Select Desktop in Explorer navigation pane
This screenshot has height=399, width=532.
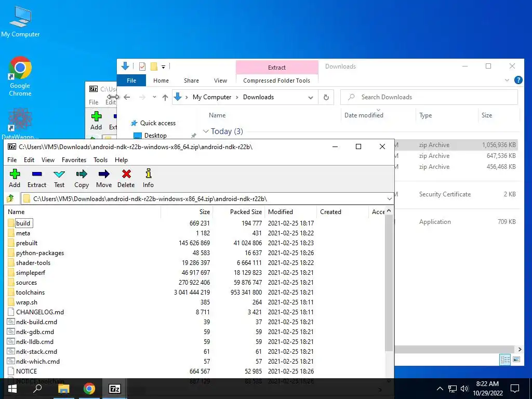[x=155, y=136]
